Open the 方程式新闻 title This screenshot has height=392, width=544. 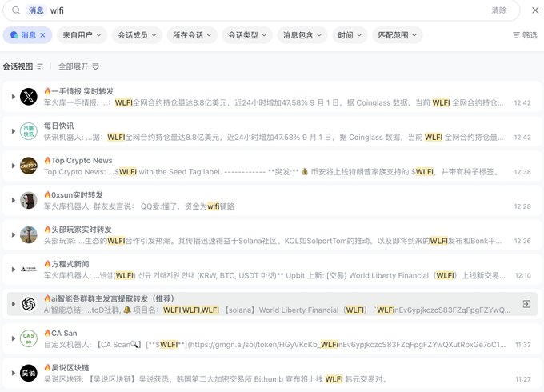[66, 264]
